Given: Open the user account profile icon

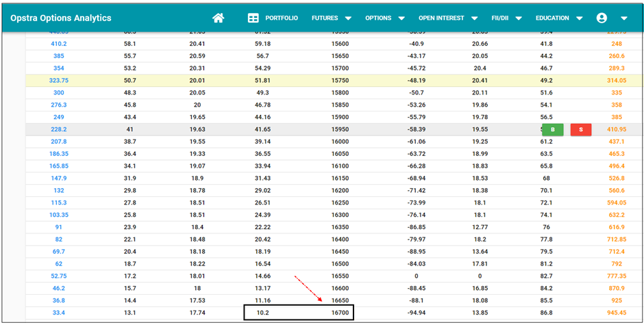Looking at the screenshot, I should click(x=602, y=18).
